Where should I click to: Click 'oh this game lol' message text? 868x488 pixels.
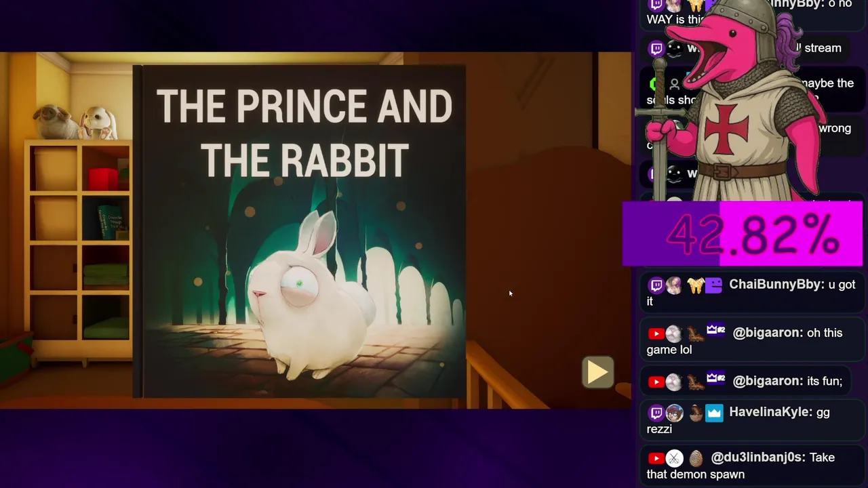(745, 341)
